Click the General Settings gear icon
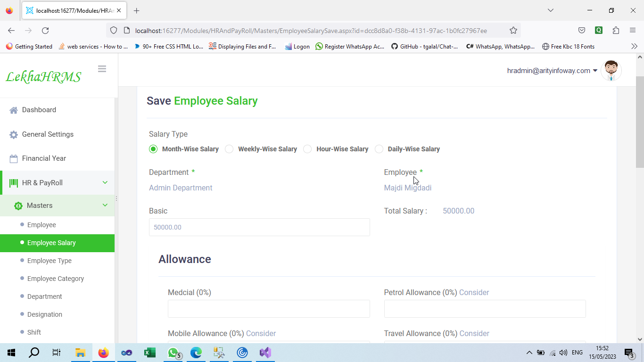The height and width of the screenshot is (362, 644). pyautogui.click(x=14, y=134)
